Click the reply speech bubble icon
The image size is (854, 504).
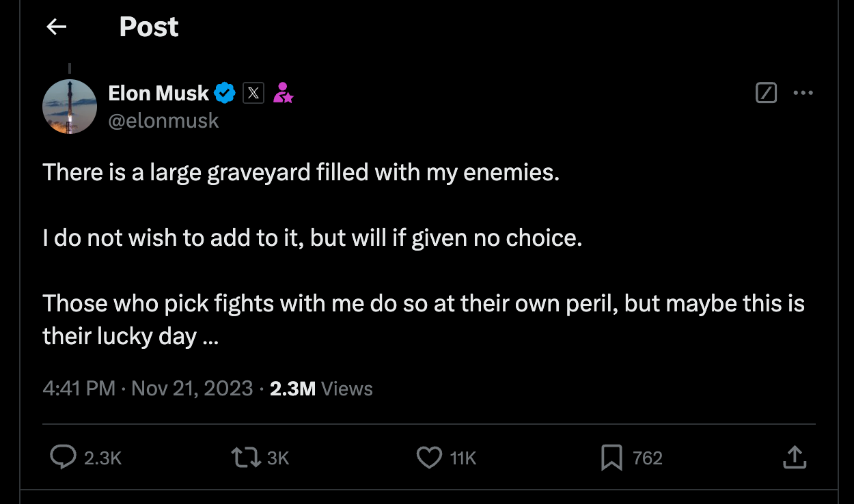(x=64, y=458)
